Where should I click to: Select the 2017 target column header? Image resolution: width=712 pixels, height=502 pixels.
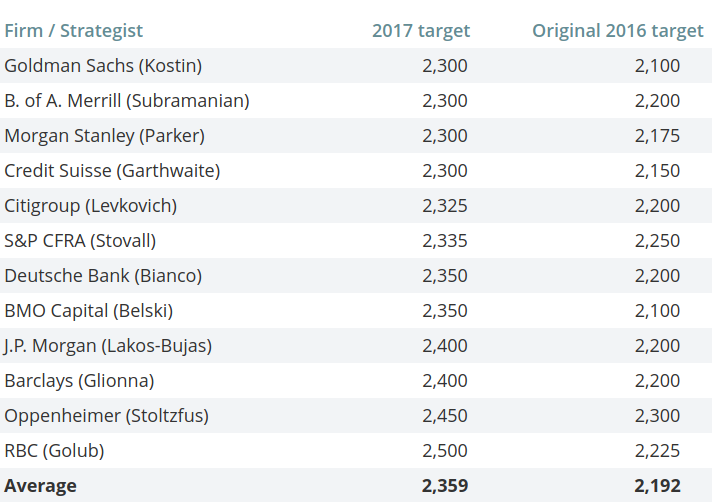[420, 31]
